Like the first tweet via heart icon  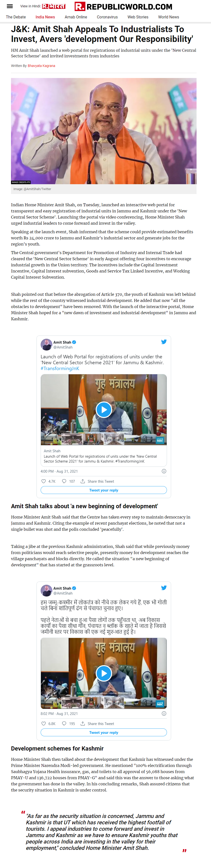tap(43, 481)
